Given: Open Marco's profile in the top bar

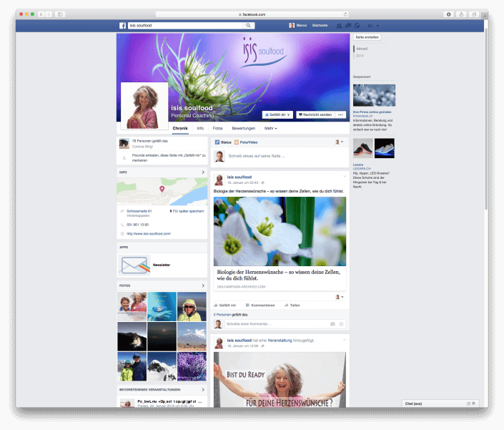Looking at the screenshot, I should click(x=298, y=26).
